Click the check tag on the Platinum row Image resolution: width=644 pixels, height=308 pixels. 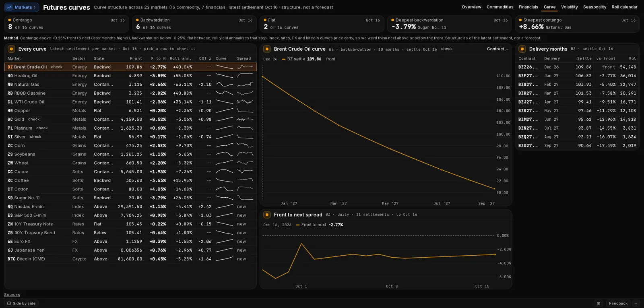click(42, 128)
